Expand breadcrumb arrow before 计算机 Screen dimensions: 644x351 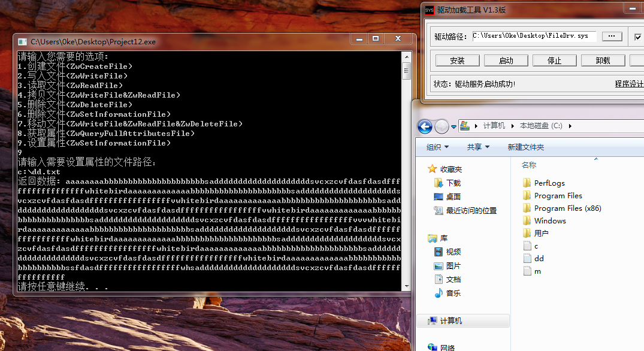coord(476,126)
